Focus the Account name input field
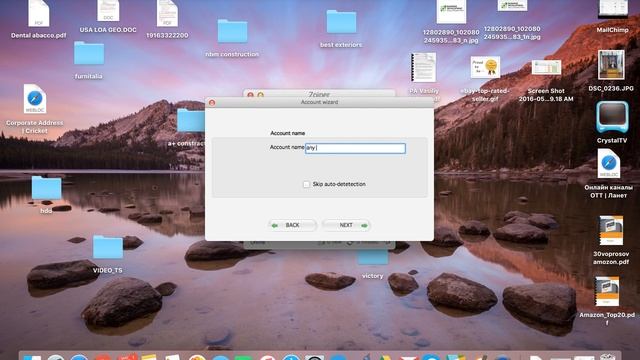The height and width of the screenshot is (360, 640). coord(355,148)
